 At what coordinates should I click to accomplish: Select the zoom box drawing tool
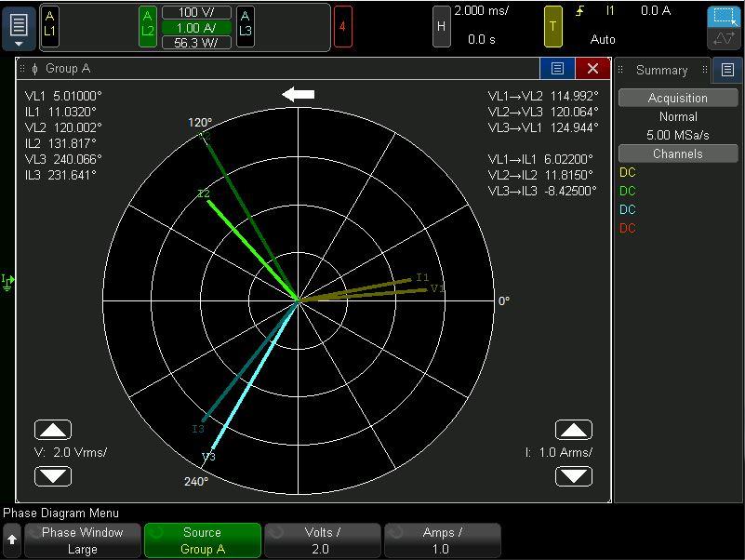click(x=724, y=17)
